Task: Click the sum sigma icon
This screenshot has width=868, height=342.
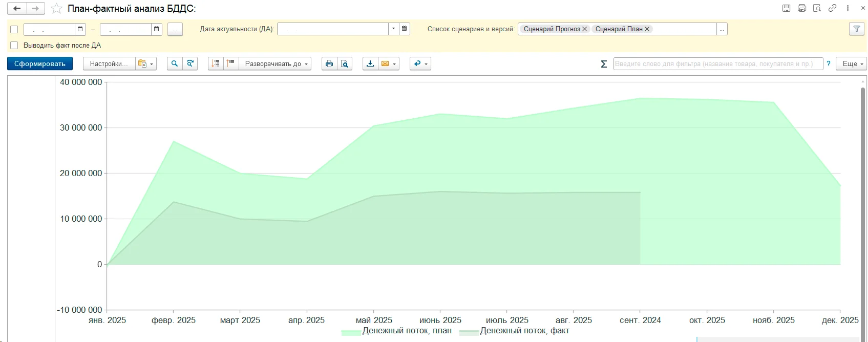Action: click(x=604, y=64)
